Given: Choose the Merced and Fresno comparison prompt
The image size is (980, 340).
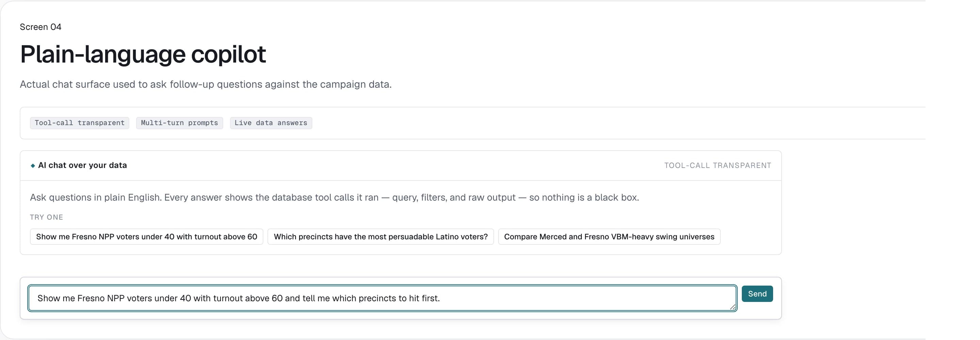Looking at the screenshot, I should tap(609, 236).
